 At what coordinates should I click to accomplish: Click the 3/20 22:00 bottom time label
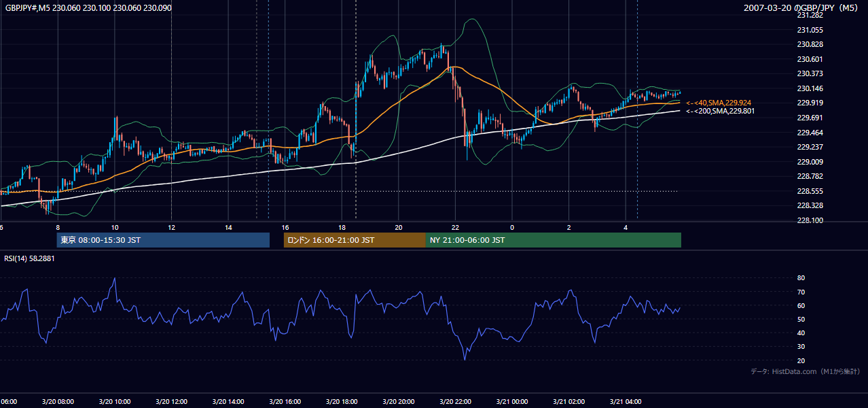coord(455,401)
